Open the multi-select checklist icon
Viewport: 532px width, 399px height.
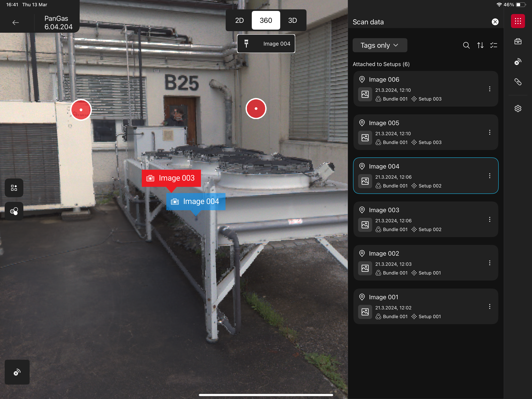(493, 45)
